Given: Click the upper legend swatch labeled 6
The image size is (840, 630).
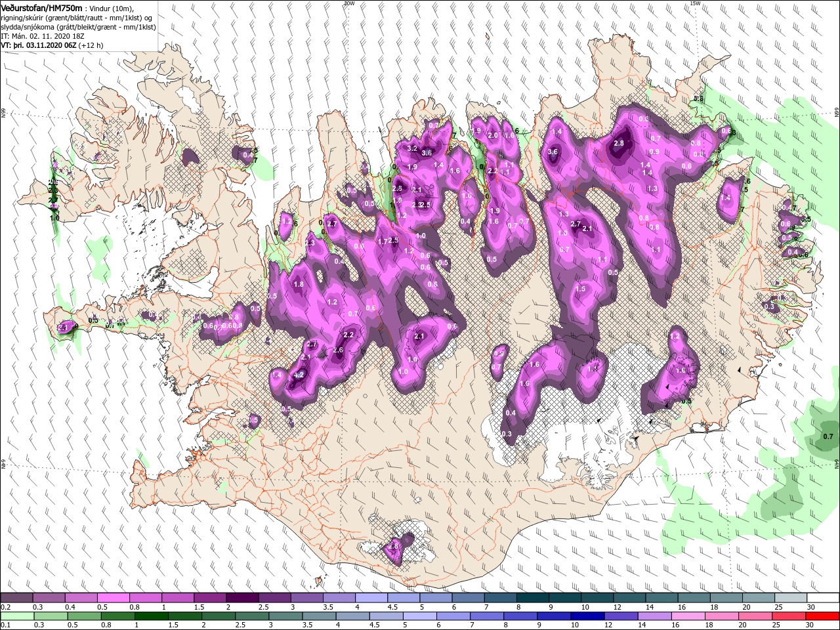Looking at the screenshot, I should [467, 598].
